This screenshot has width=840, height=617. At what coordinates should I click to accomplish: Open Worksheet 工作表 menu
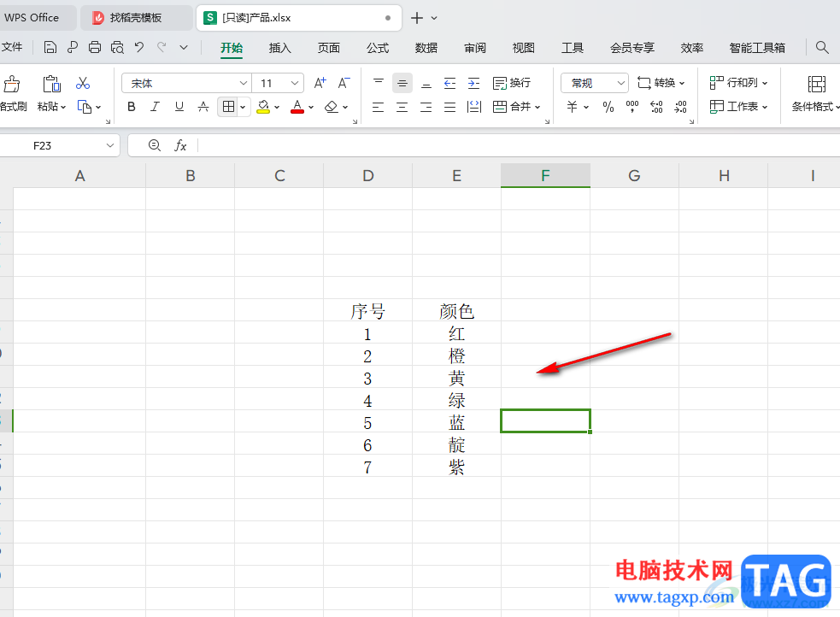point(739,107)
